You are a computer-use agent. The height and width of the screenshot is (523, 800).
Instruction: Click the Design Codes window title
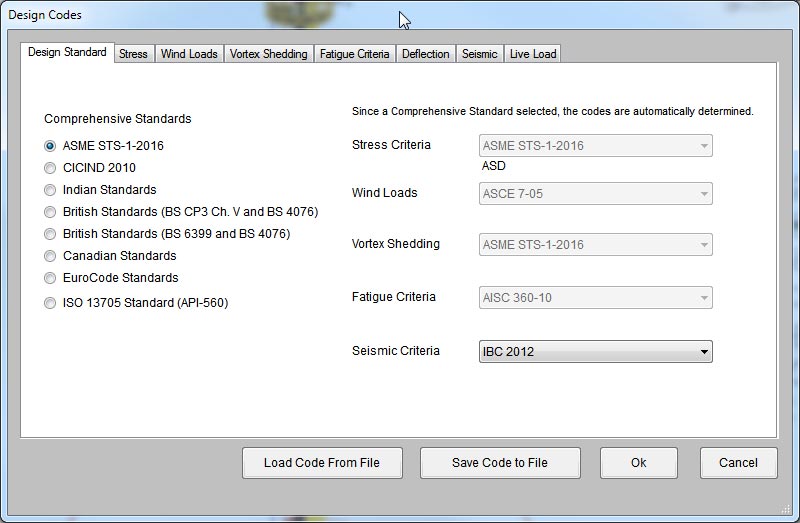[x=45, y=15]
